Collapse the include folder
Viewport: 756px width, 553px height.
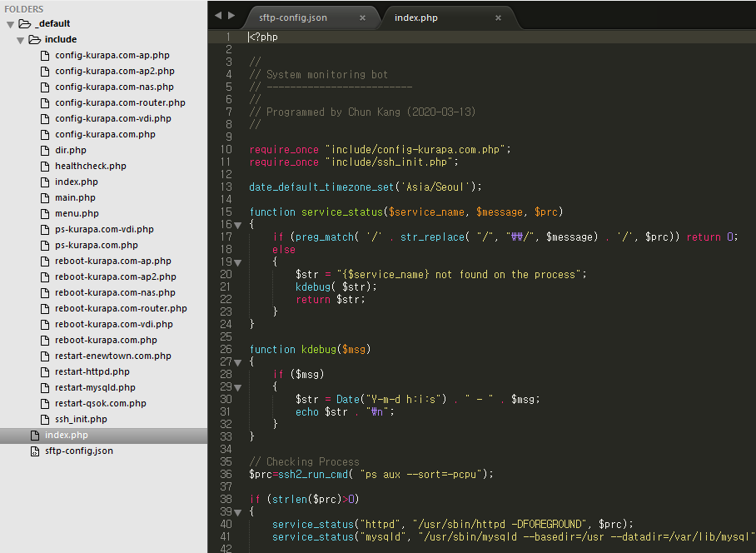[x=21, y=40]
